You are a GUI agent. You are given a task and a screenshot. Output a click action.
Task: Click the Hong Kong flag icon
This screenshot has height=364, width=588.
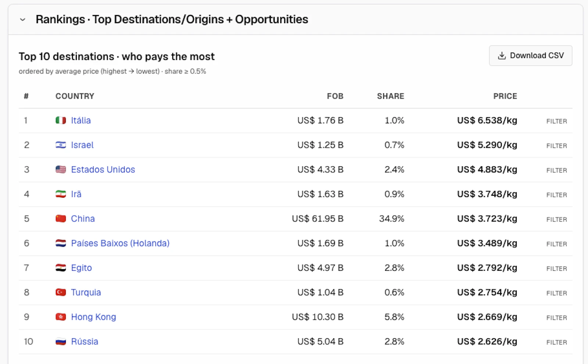pyautogui.click(x=61, y=317)
